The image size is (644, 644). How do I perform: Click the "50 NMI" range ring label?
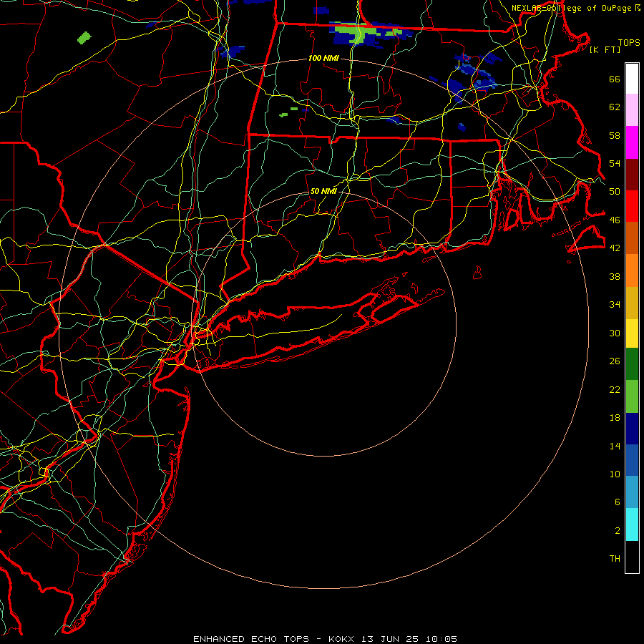pos(323,191)
